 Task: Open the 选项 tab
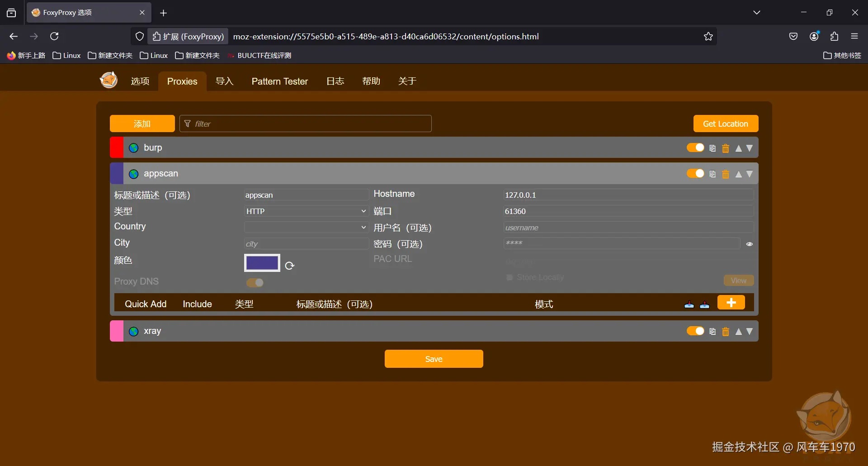tap(140, 81)
